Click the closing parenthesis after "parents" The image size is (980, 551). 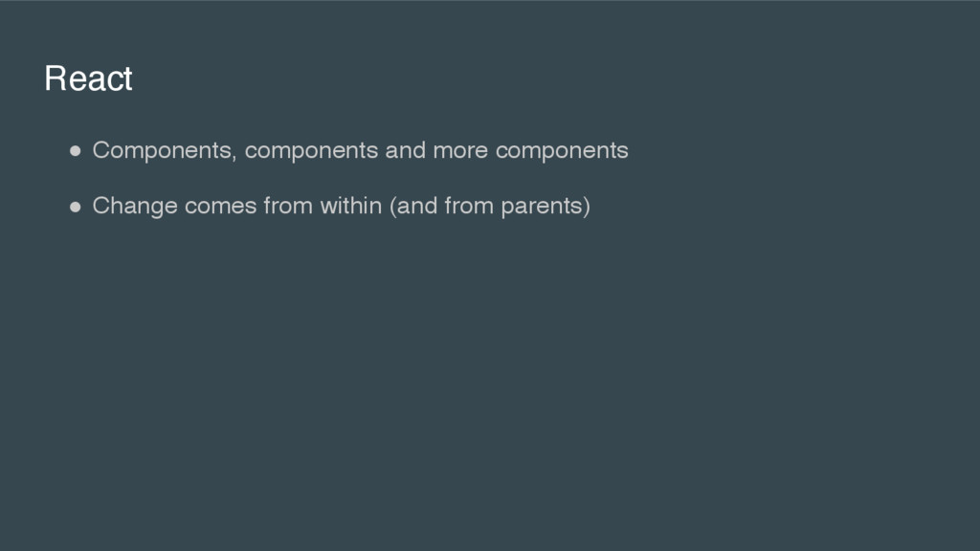[x=587, y=207]
